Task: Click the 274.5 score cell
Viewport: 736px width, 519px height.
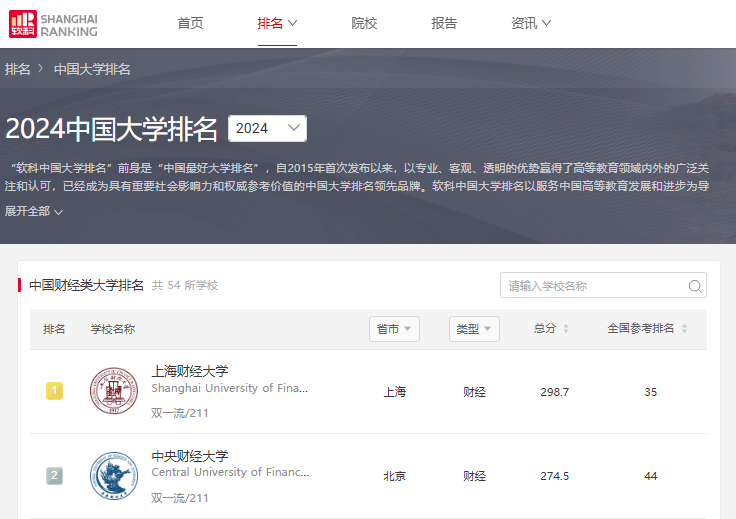Action: (x=554, y=476)
